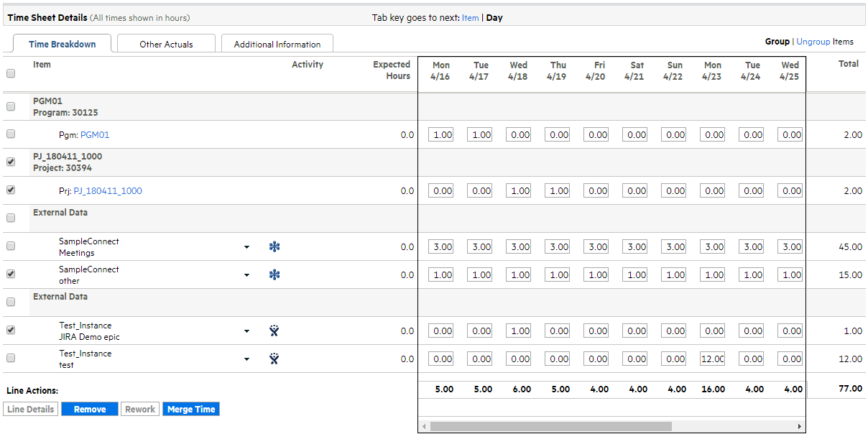Click the Test_Instance test connector icon
The width and height of the screenshot is (868, 434).
(274, 359)
